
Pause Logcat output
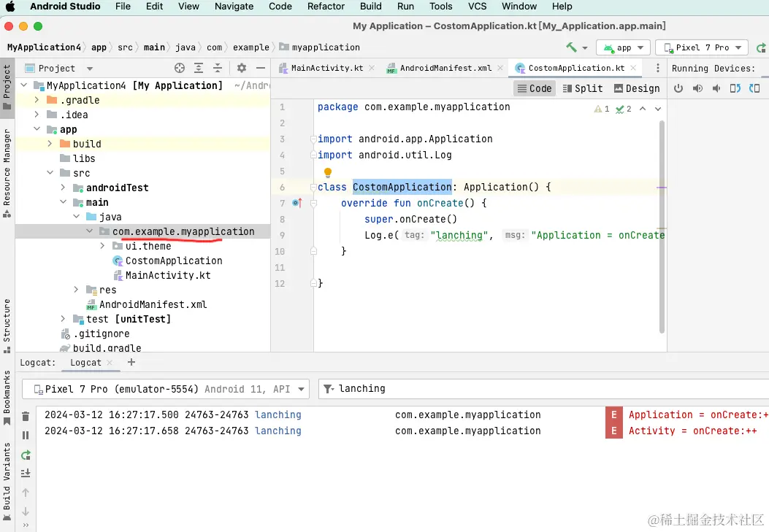point(26,436)
